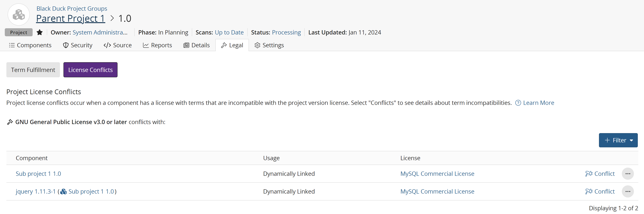Click the Details tab badge icon
Screen dimensions: 644x214
186,45
